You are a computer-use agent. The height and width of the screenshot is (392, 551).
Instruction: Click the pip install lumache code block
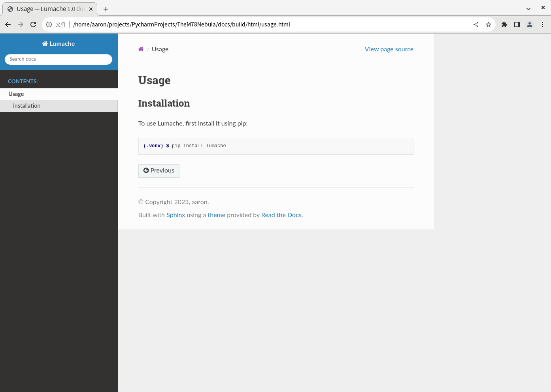(276, 146)
